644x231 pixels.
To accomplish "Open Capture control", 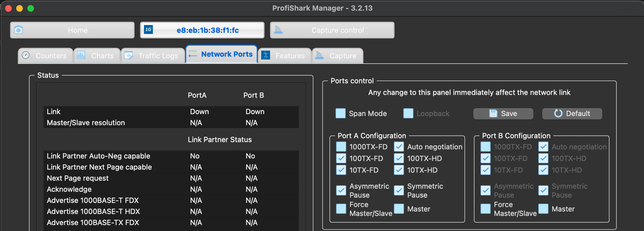I will tap(332, 30).
